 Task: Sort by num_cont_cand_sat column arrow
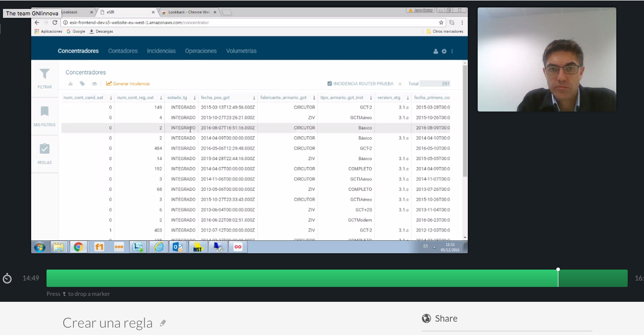pos(110,98)
